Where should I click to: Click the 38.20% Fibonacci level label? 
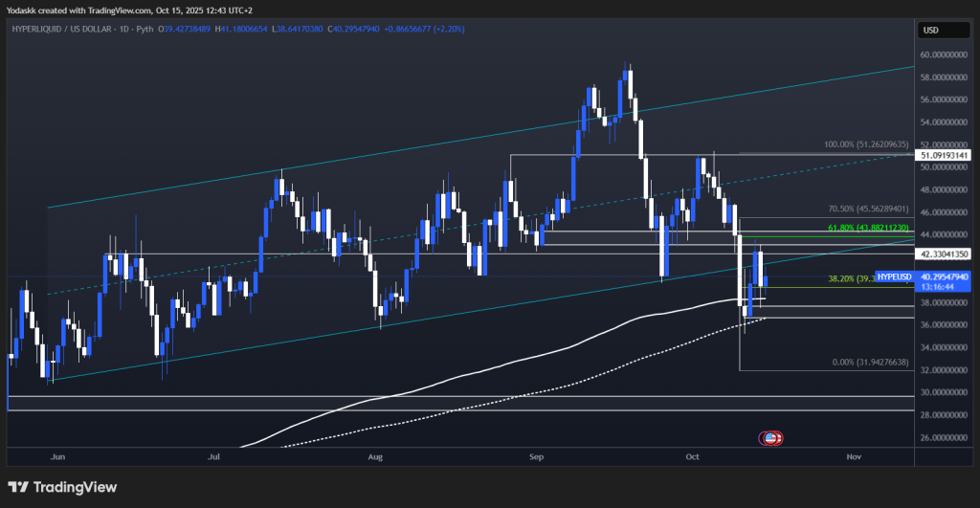847,279
